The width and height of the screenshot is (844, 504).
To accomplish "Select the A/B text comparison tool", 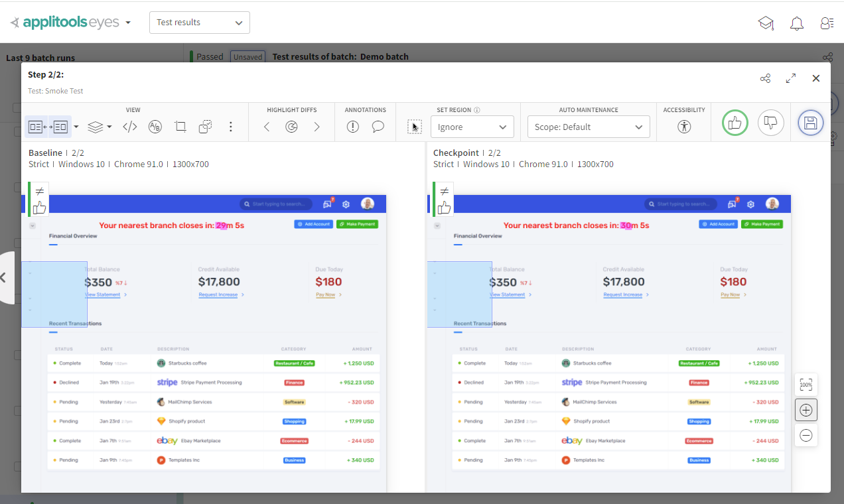I will (155, 126).
